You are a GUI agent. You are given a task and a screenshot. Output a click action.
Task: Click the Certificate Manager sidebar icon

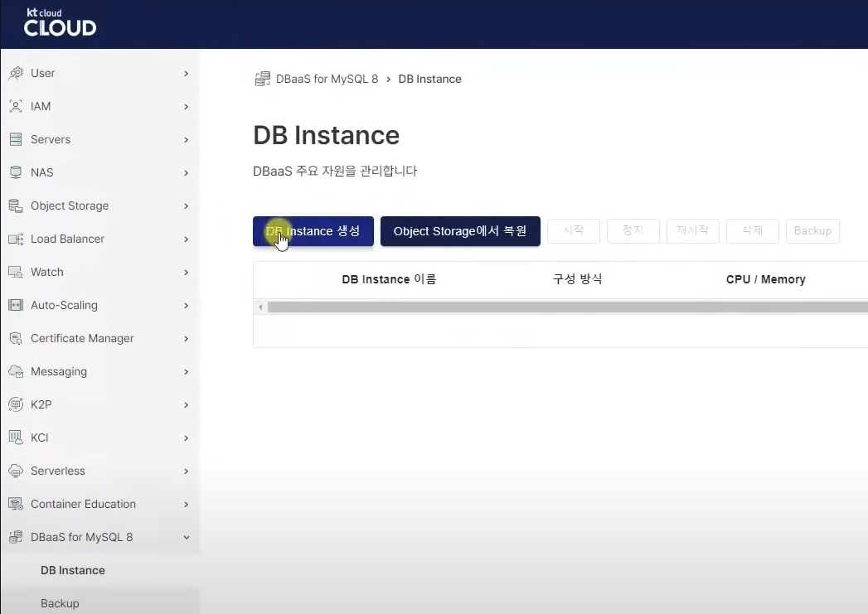16,339
